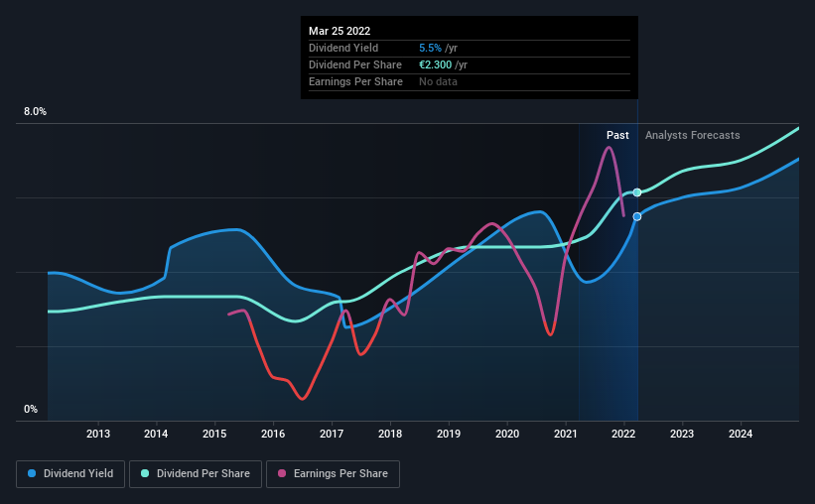This screenshot has height=504, width=815.
Task: Click the 5.5% dividend yield value
Action: point(431,48)
